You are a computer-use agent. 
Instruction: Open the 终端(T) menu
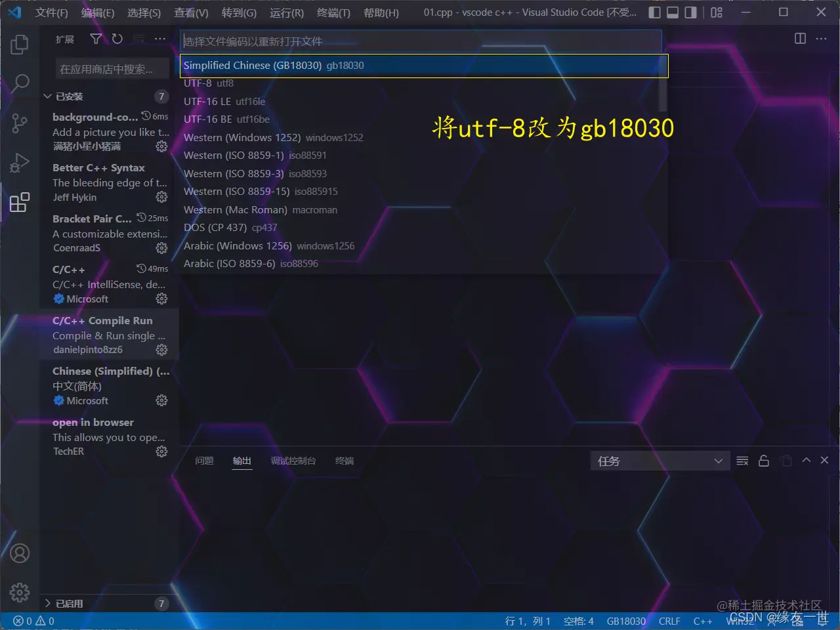[333, 12]
